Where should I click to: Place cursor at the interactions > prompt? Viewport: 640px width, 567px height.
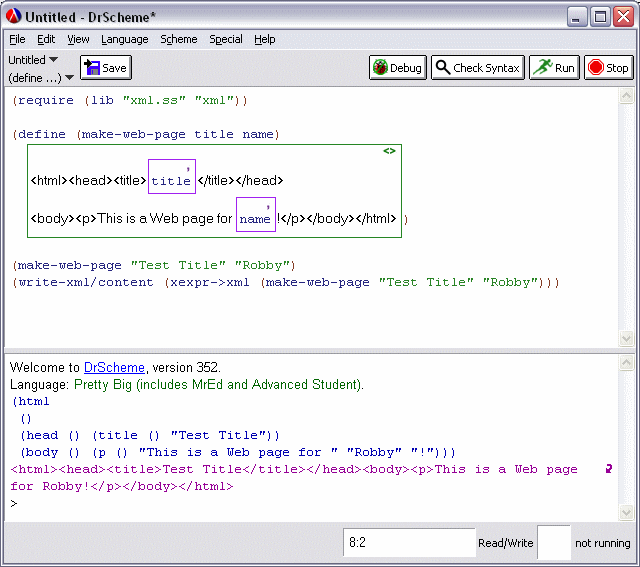coord(14,503)
